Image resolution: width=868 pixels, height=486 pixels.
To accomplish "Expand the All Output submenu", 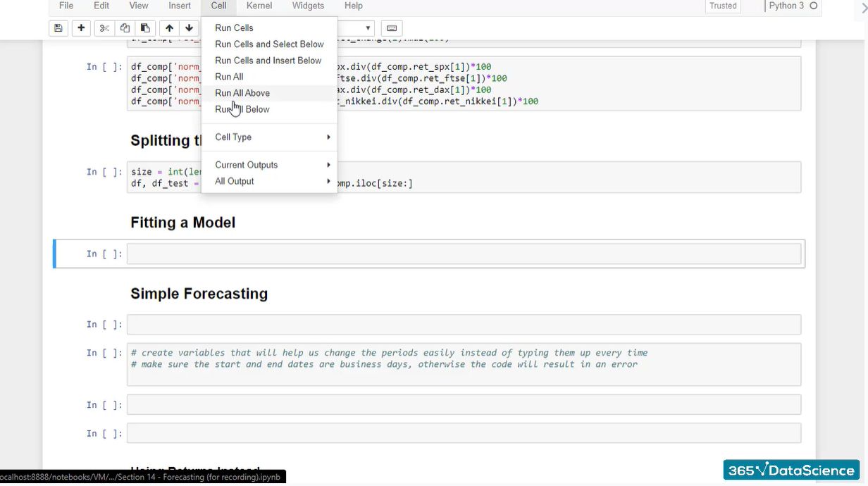I will click(x=271, y=181).
